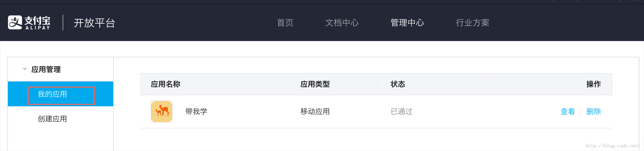This screenshot has width=644, height=151.
Task: Click the 应用管理 section heading
Action: [46, 69]
